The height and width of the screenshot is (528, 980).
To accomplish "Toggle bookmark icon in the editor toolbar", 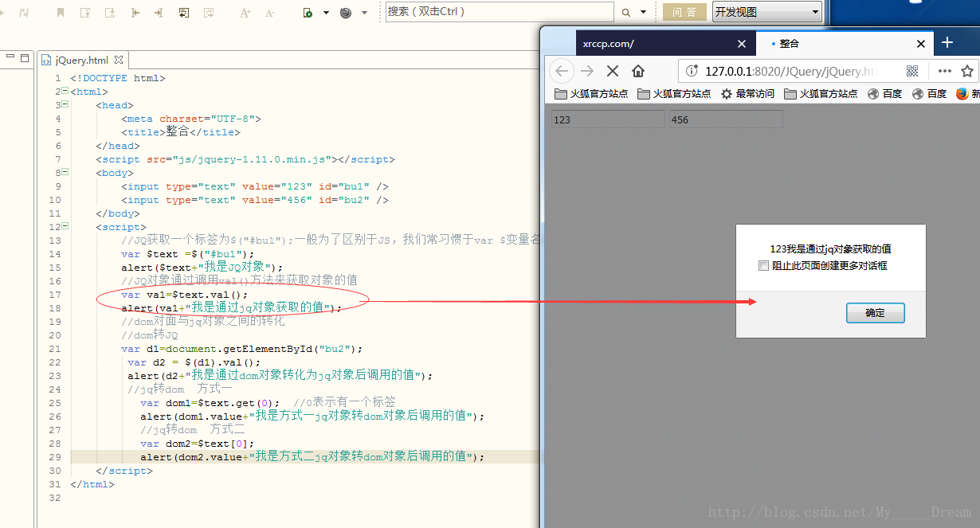I will coord(61,13).
